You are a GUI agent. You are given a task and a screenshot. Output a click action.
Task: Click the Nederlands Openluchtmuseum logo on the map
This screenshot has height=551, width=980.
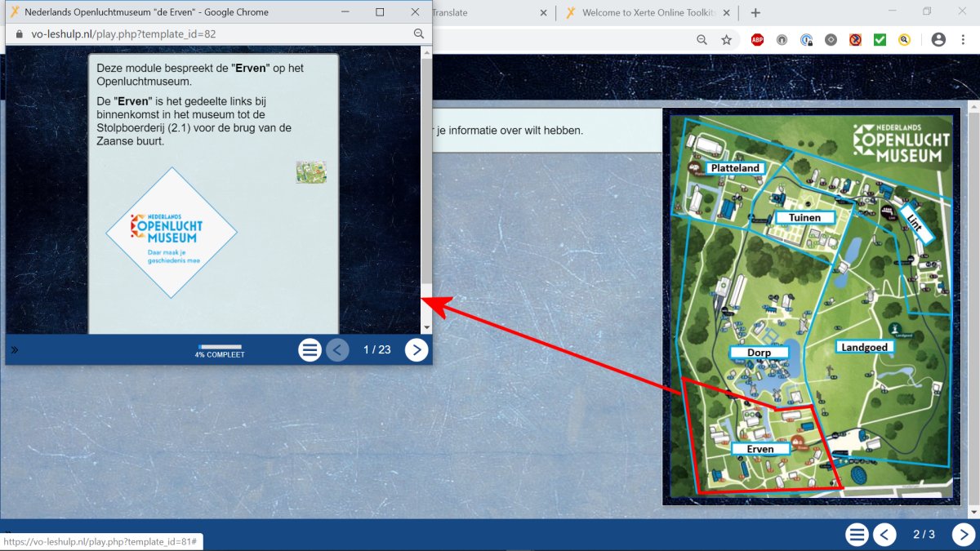pos(902,143)
